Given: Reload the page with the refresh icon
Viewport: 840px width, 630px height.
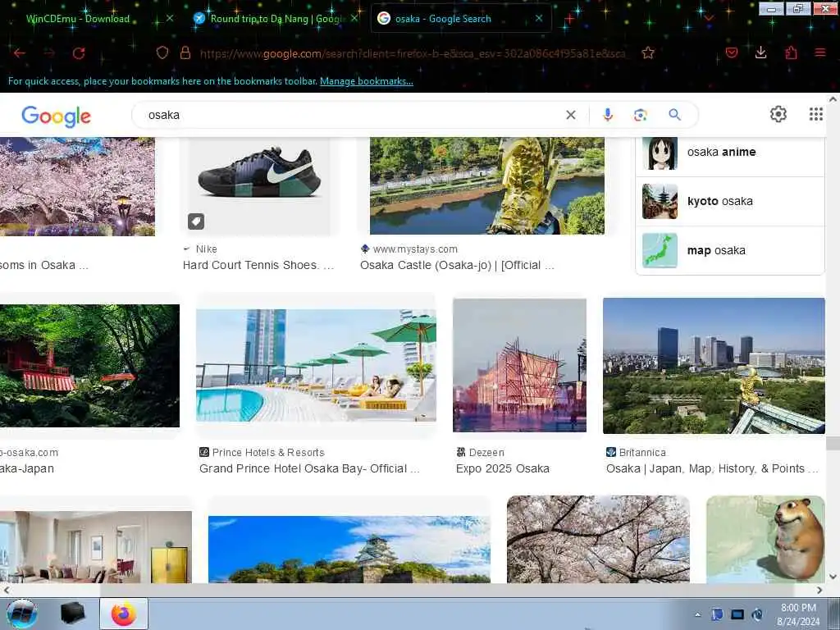Looking at the screenshot, I should pos(79,52).
